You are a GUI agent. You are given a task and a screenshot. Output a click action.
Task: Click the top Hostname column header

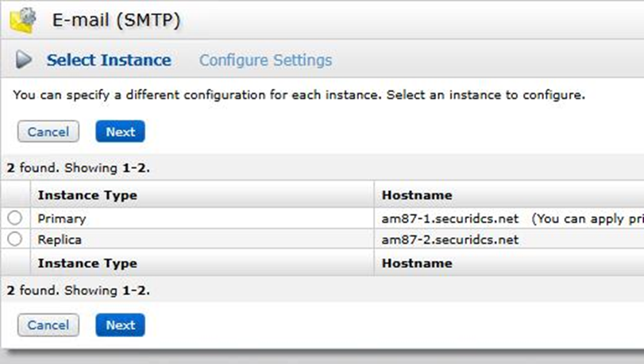pyautogui.click(x=417, y=195)
